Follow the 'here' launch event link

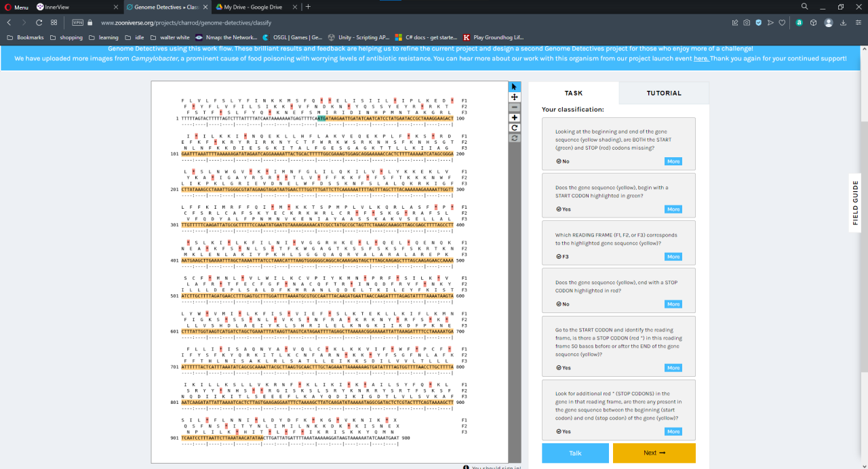(701, 58)
